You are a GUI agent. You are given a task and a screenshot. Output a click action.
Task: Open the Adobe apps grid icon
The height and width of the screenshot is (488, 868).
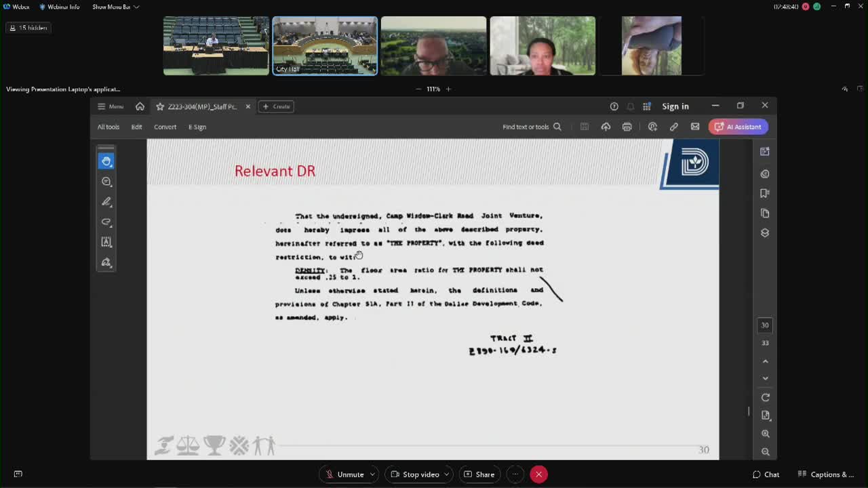click(x=647, y=106)
